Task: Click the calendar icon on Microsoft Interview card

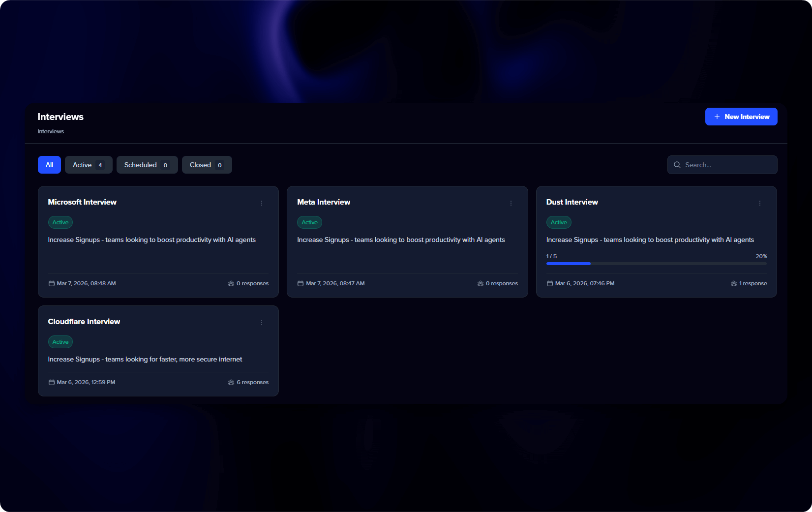Action: [51, 283]
